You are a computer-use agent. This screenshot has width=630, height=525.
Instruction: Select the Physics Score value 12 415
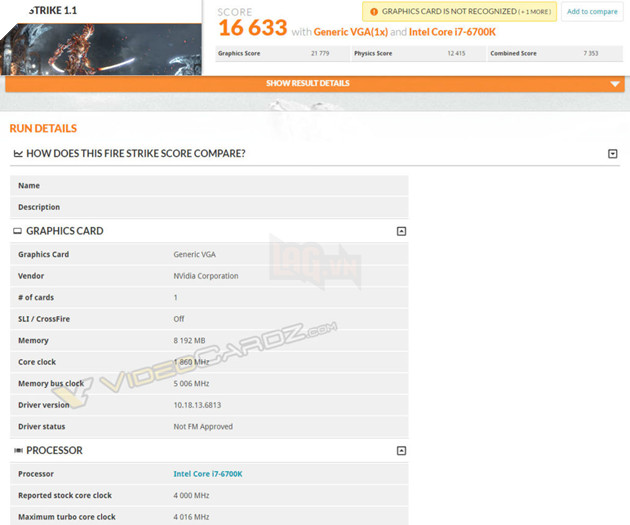pyautogui.click(x=456, y=53)
